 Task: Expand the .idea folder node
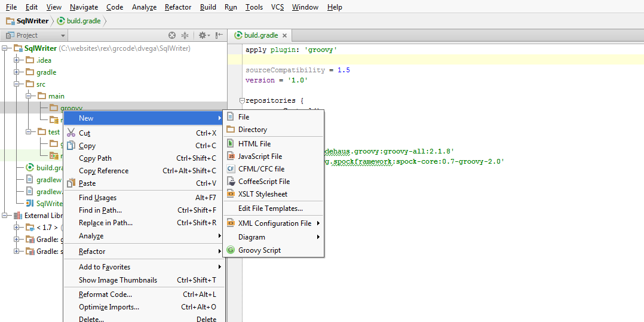tap(17, 60)
